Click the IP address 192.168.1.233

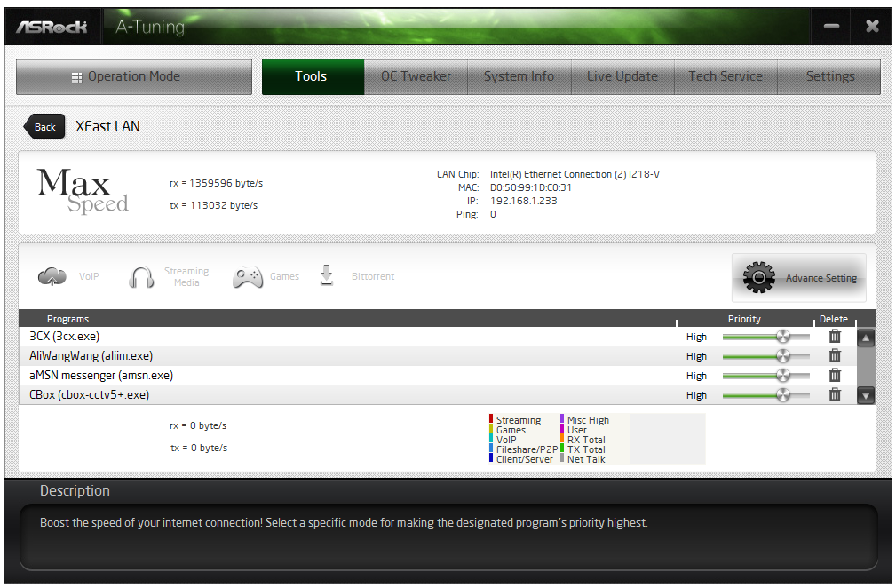523,201
